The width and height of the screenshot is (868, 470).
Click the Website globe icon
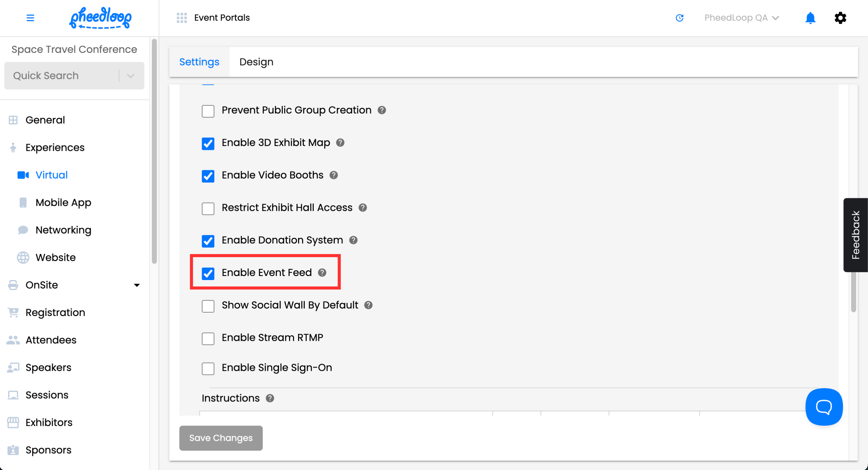[x=23, y=258]
